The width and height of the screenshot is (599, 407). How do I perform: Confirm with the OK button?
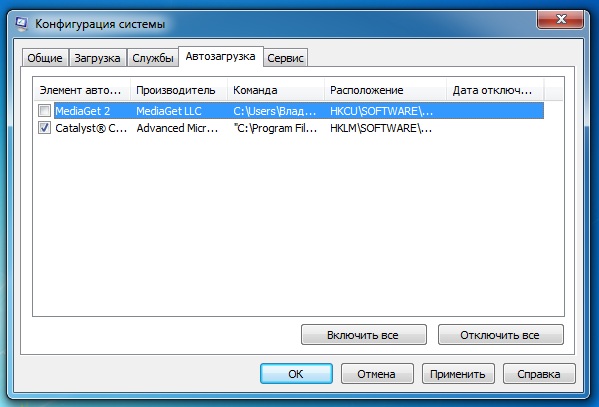[296, 374]
